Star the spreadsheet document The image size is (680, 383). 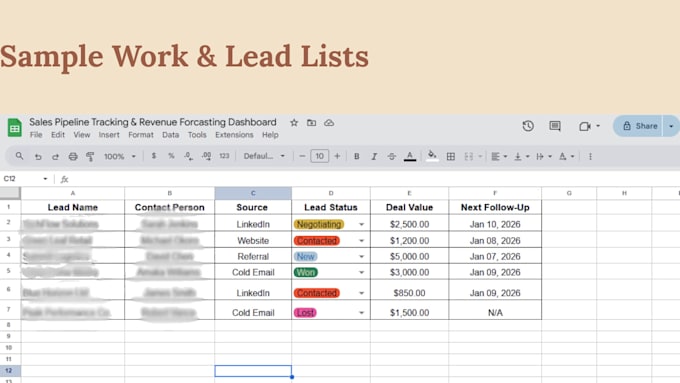[x=294, y=123]
